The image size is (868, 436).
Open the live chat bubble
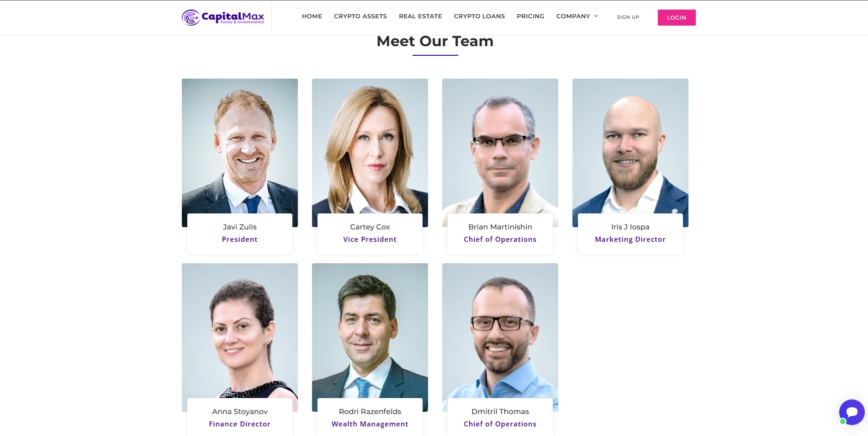852,412
